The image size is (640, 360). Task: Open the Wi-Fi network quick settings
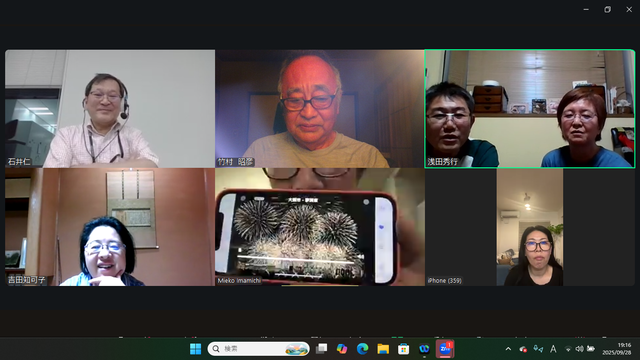point(568,349)
